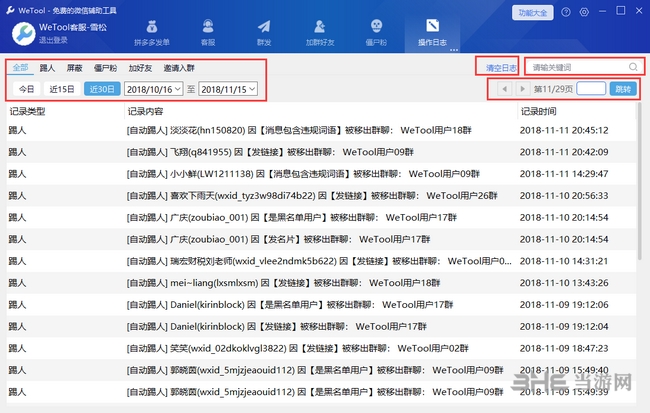650x413 pixels.
Task: Click the vertical scrollbar of the log list
Action: pos(640,182)
